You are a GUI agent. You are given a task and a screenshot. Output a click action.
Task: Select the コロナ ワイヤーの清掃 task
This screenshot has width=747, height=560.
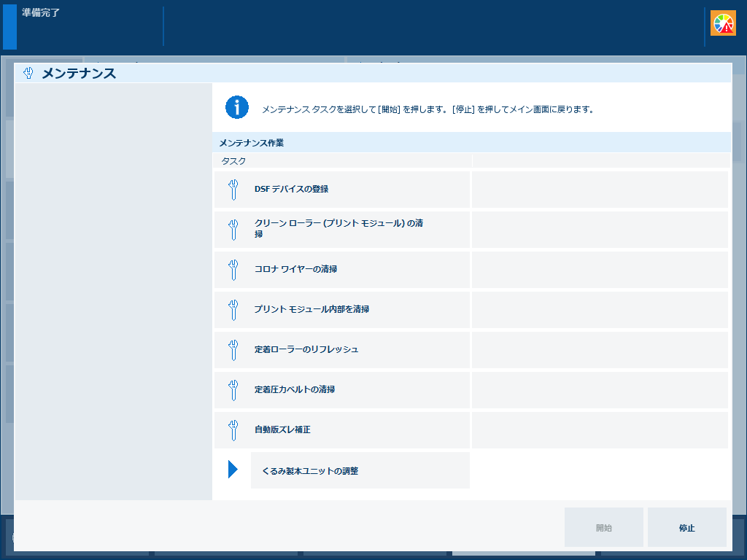pos(342,269)
